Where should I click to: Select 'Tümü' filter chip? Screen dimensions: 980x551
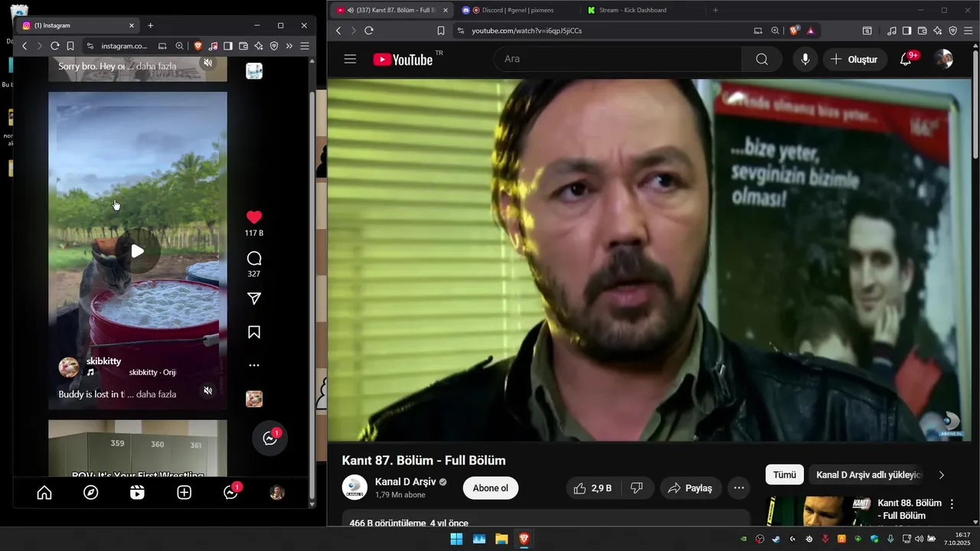(784, 474)
